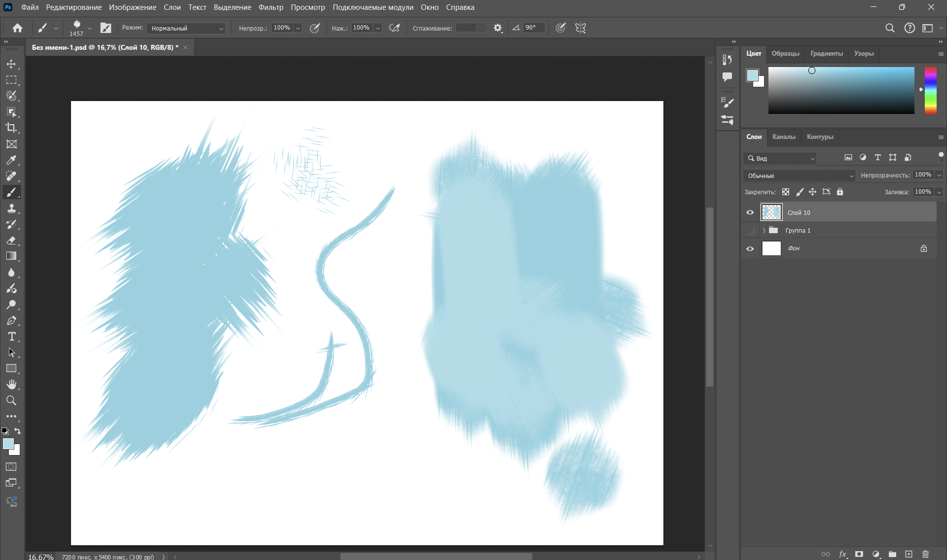Switch to the Образцы tab
Screen dimensions: 947x560
785,53
